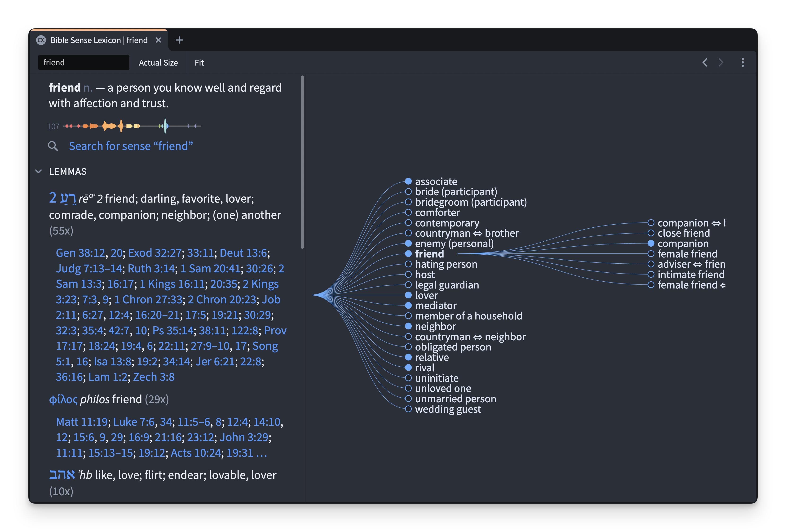Image resolution: width=786 pixels, height=532 pixels.
Task: Click the magnifying glass search icon
Action: click(53, 146)
